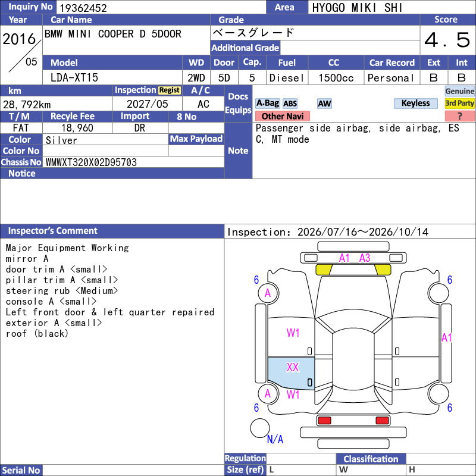Click the left red tail light

[324, 421]
